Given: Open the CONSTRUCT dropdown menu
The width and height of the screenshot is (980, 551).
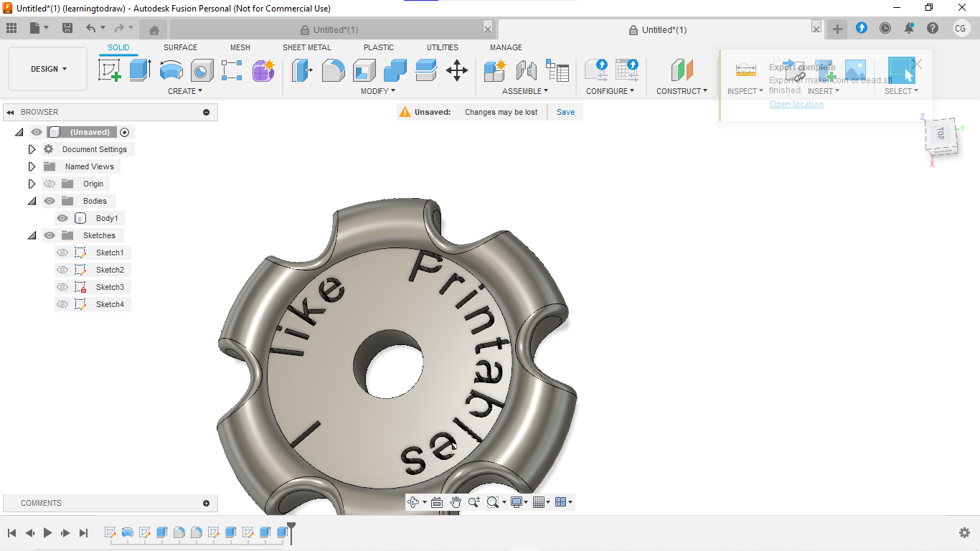Looking at the screenshot, I should click(682, 91).
